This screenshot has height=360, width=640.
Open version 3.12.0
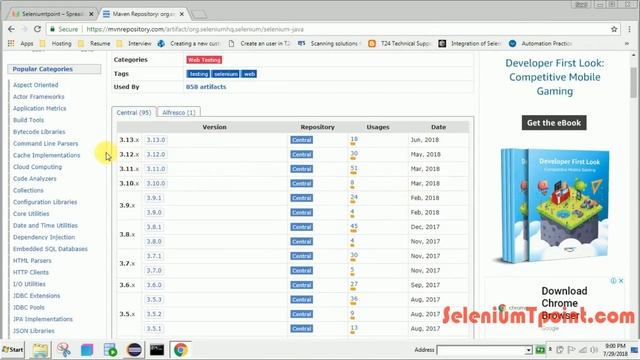(x=156, y=154)
